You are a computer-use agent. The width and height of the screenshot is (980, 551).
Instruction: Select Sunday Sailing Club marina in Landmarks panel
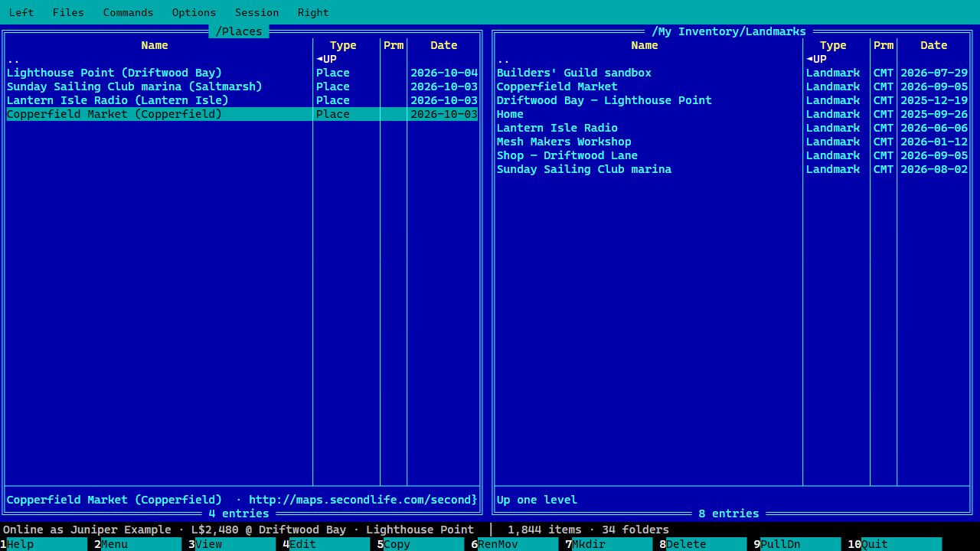[x=732, y=169]
